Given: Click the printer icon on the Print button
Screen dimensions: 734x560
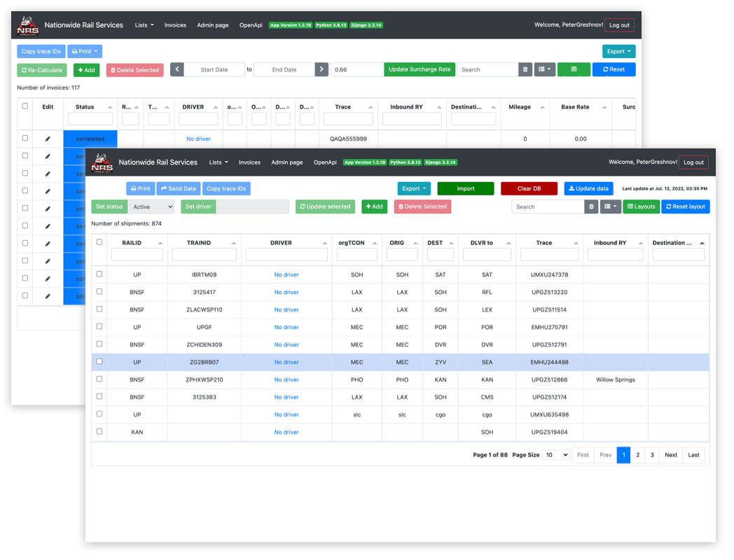Looking at the screenshot, I should 134,188.
